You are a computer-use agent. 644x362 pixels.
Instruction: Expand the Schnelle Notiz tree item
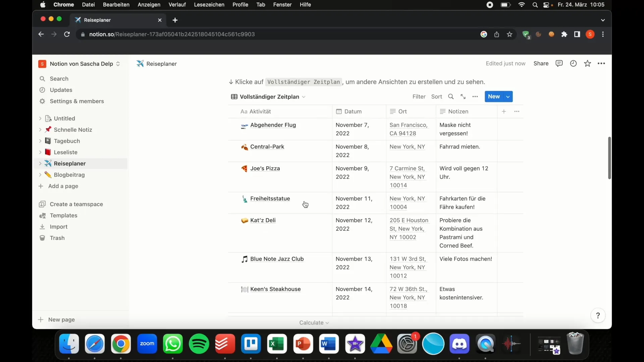[x=40, y=129]
